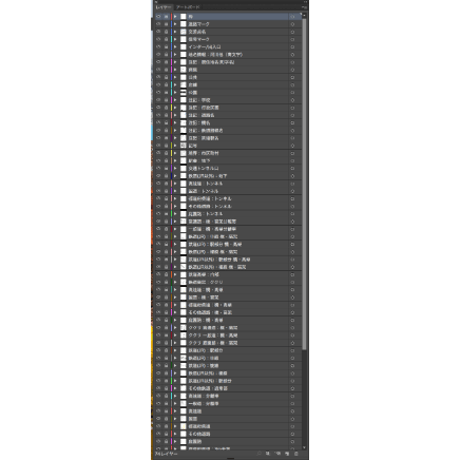This screenshot has width=460, height=460.
Task: Unlock the 高速道：分離帯 layer via lock icon
Action: point(166,396)
